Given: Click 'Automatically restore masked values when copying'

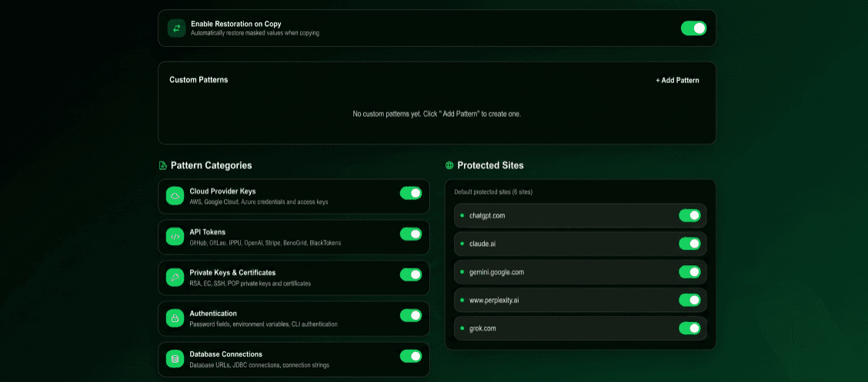Looking at the screenshot, I should [255, 33].
